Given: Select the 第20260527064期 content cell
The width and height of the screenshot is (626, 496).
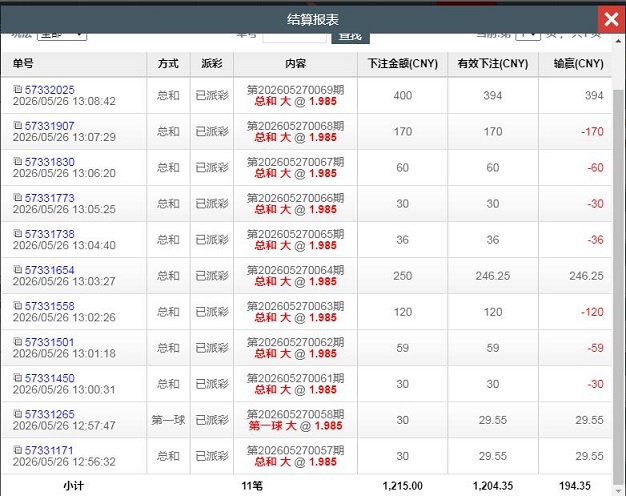Looking at the screenshot, I should [x=295, y=276].
